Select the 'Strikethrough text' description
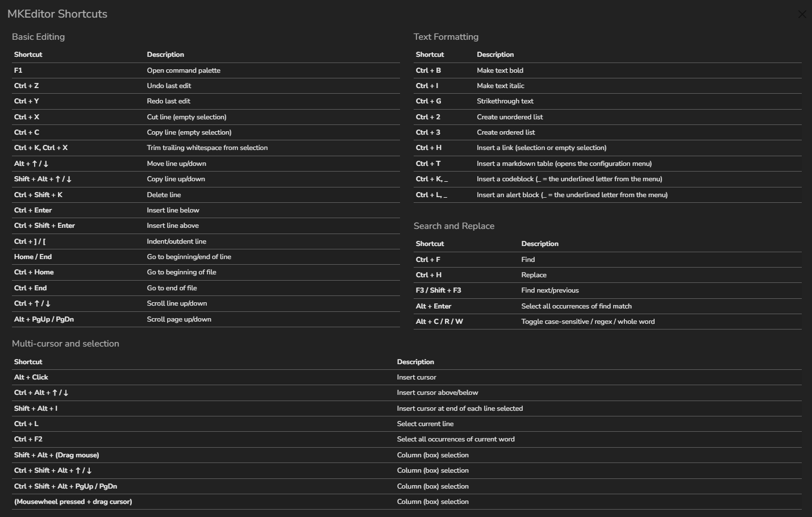812x517 pixels. click(505, 101)
